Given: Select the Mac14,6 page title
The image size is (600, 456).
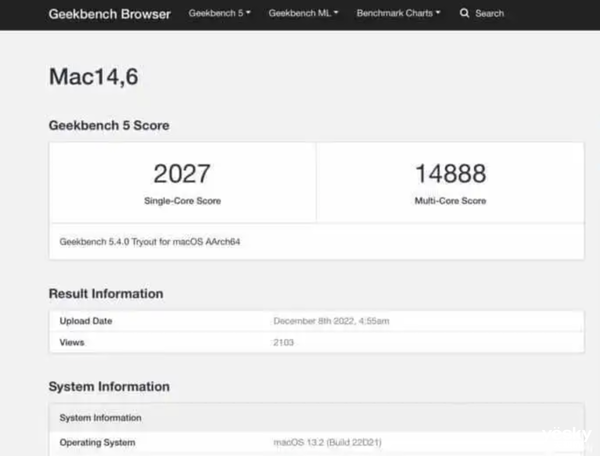Looking at the screenshot, I should point(93,77).
